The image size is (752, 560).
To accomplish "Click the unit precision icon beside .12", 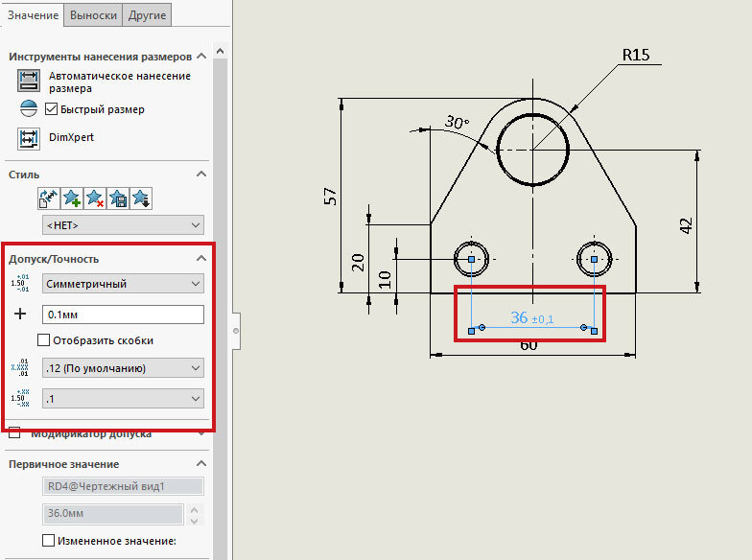I will 19,367.
